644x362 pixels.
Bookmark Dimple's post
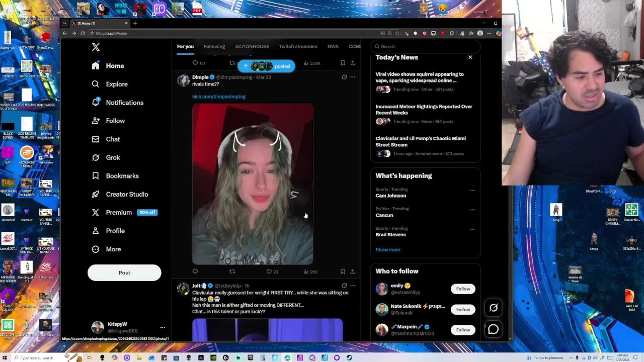[x=343, y=271]
